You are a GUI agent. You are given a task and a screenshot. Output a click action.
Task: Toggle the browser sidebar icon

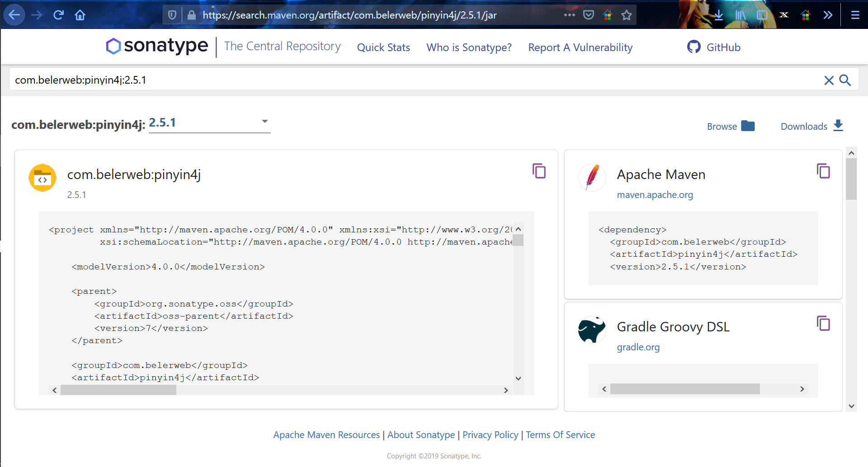762,15
